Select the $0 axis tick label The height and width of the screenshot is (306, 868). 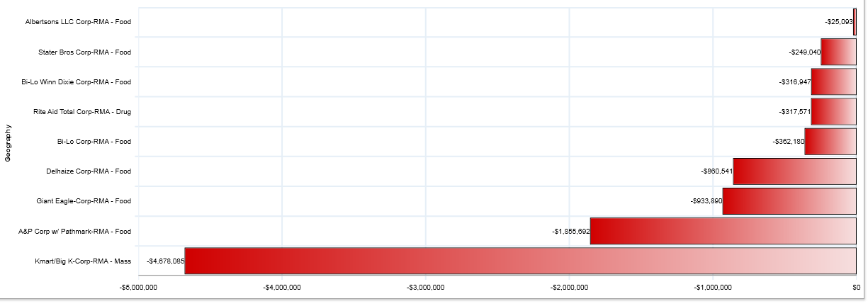pos(855,288)
